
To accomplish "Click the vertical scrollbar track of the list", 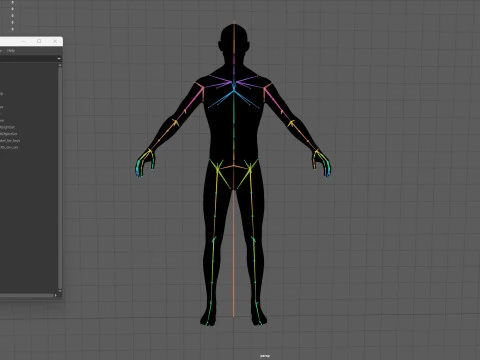I will coord(60,178).
